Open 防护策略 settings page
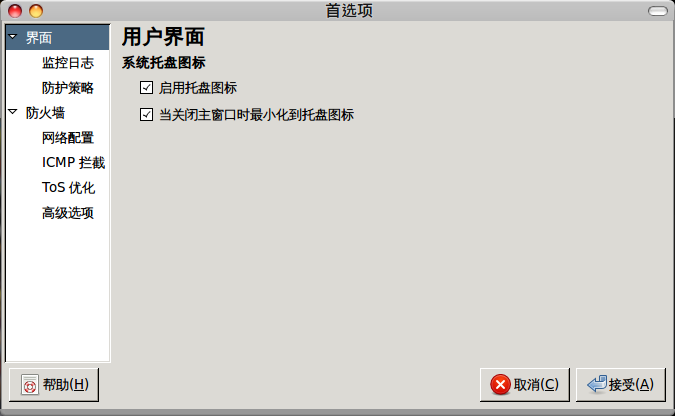The width and height of the screenshot is (675, 416). click(68, 88)
